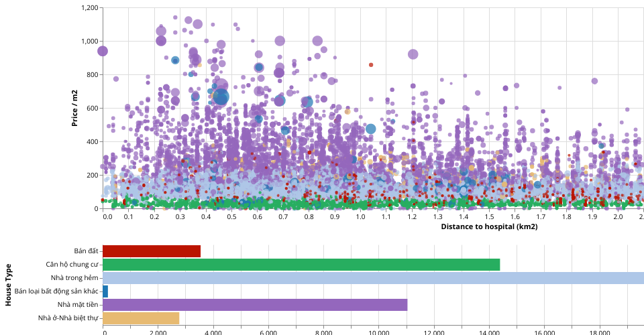This screenshot has width=644, height=335.
Task: Click the 'House Type' axis title
Action: pos(9,285)
